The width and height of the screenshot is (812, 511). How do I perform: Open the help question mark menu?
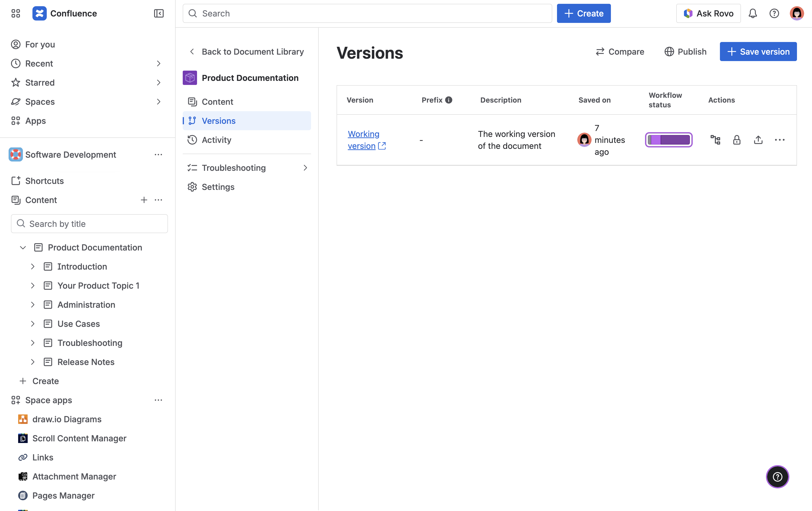tap(775, 13)
